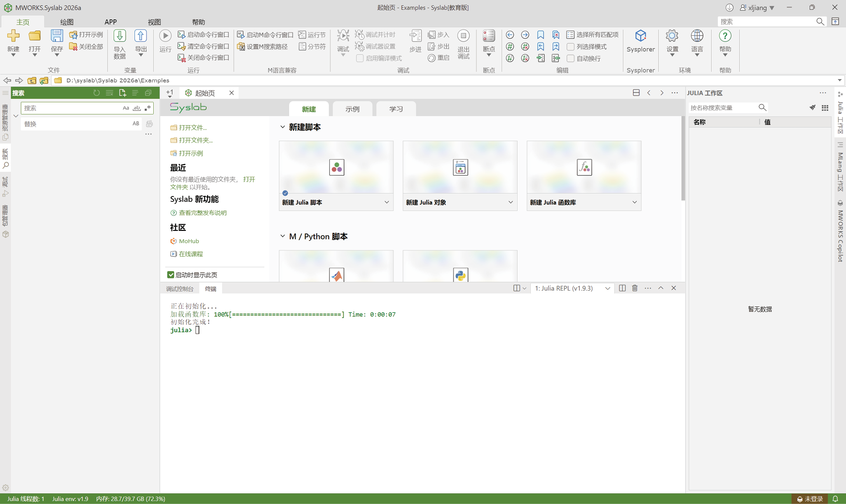Click the variable search magnifier icon
Screen dimensions: 846x504
click(763, 108)
